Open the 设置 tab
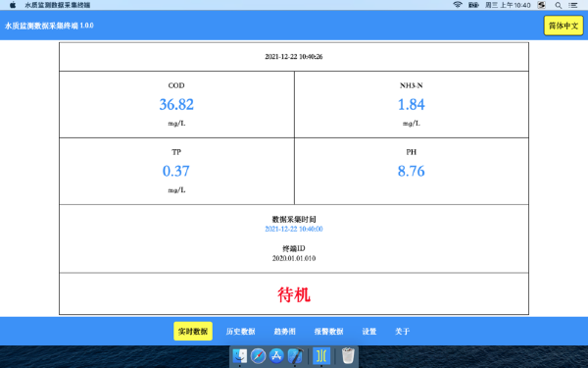This screenshot has width=588, height=368. point(369,332)
